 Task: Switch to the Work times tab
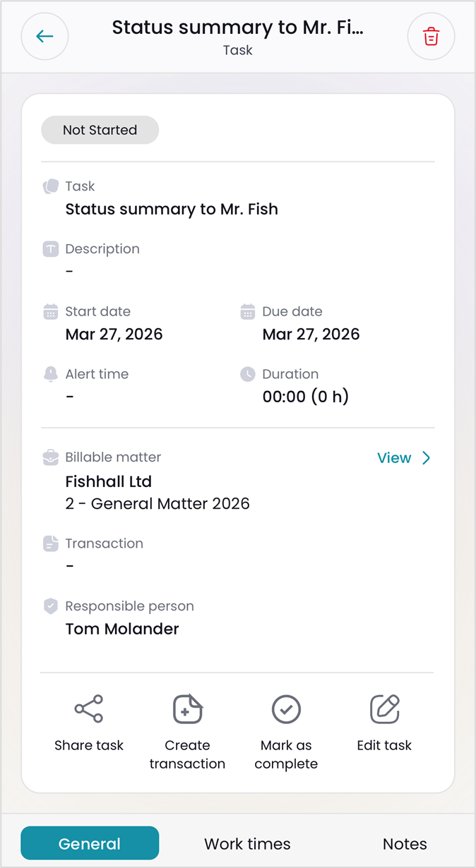(247, 844)
